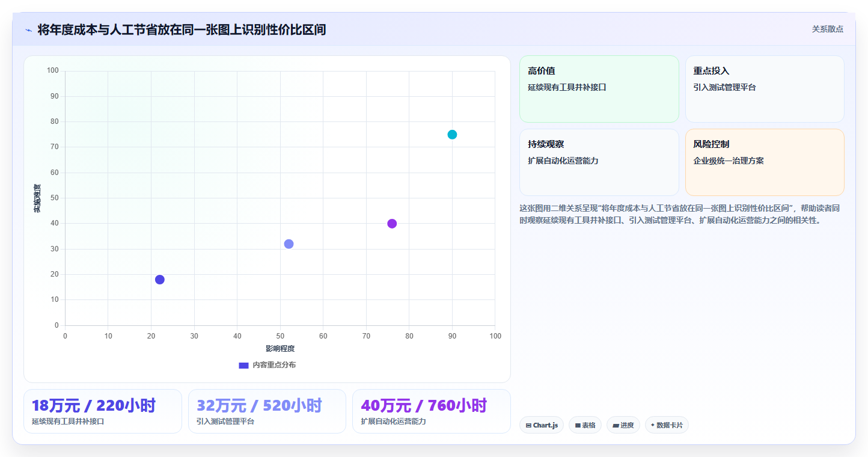The height and width of the screenshot is (457, 868).
Task: Click 延续现有工具并补接口 in 高价值 card
Action: click(x=567, y=87)
